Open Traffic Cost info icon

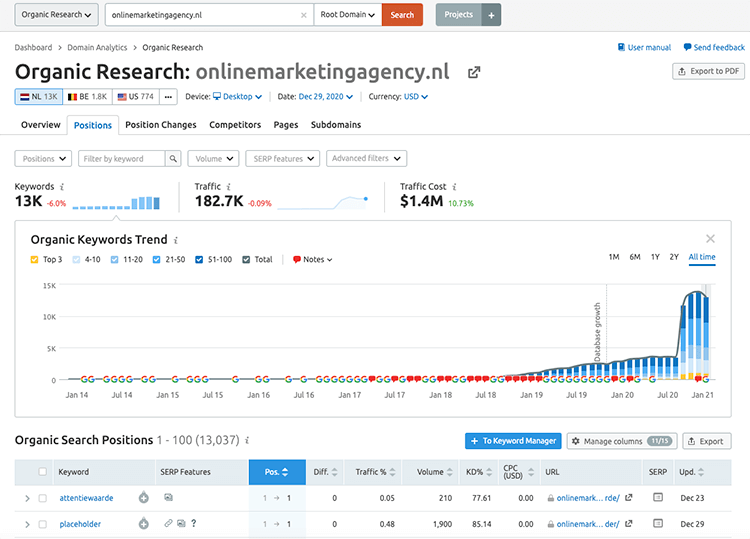coord(454,187)
